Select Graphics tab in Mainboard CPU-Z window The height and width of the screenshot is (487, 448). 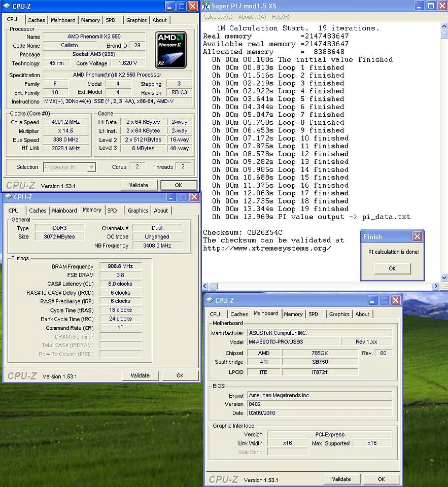click(339, 314)
